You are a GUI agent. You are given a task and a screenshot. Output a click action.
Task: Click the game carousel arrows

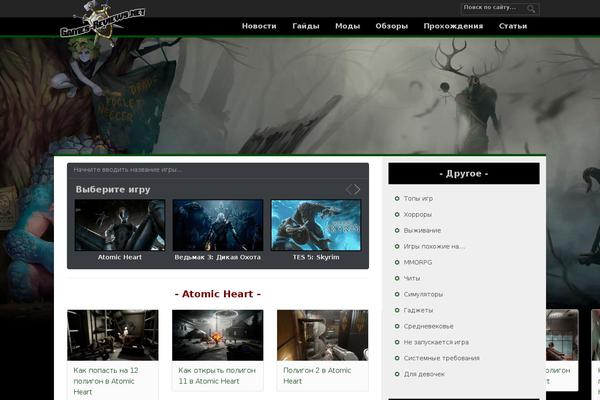pos(353,189)
